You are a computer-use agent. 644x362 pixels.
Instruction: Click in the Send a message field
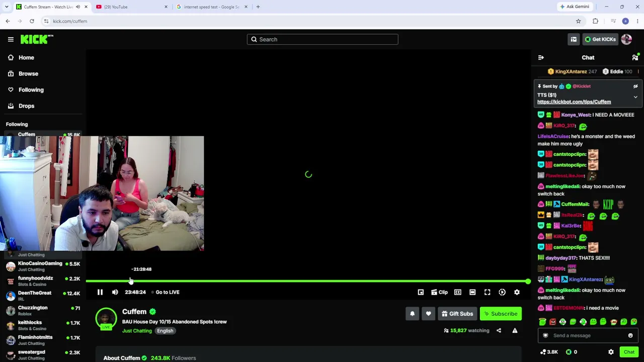pos(589,336)
